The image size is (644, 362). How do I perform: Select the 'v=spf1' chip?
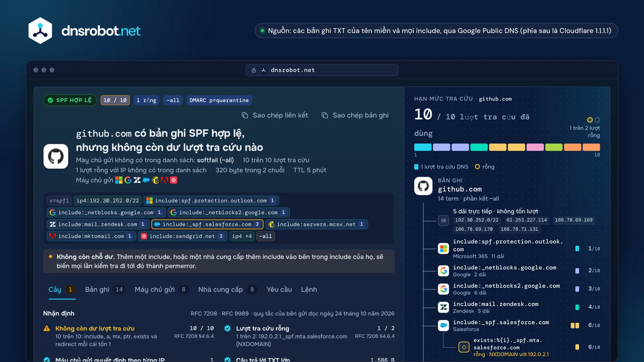click(x=59, y=201)
